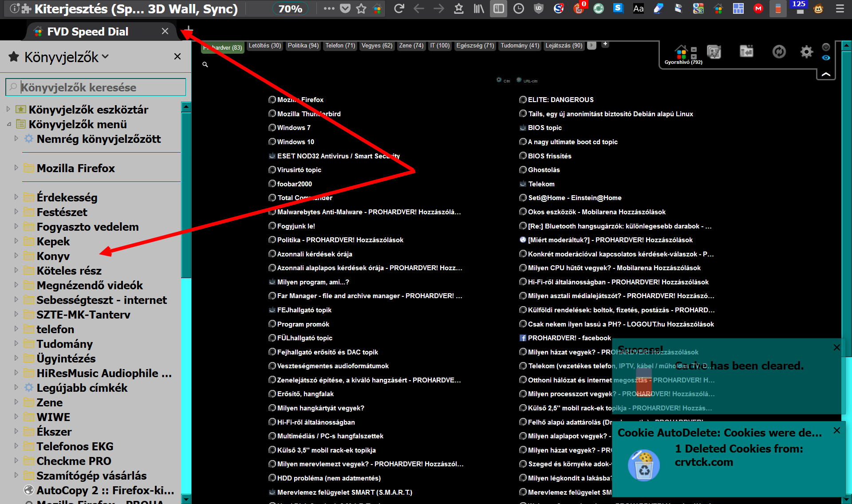Open the AutoCopy 2 bookmark
Image resolution: width=852 pixels, height=504 pixels.
tap(105, 490)
